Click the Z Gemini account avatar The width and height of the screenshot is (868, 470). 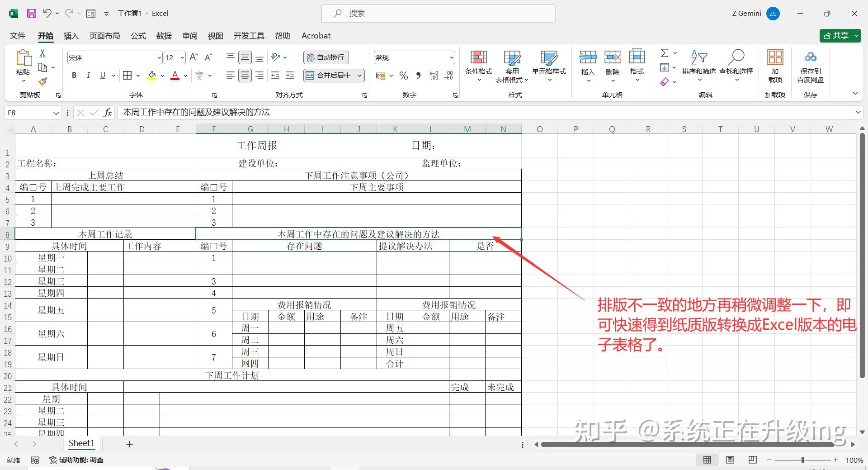[773, 14]
